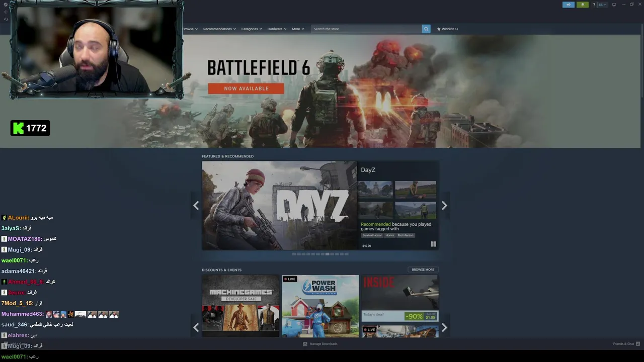Image resolution: width=644 pixels, height=362 pixels.
Task: Click chat username 7Mod_5_15
Action: (x=17, y=303)
